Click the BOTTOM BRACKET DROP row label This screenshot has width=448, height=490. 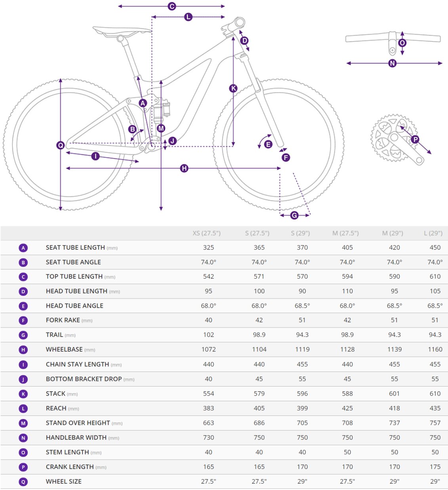[84, 379]
